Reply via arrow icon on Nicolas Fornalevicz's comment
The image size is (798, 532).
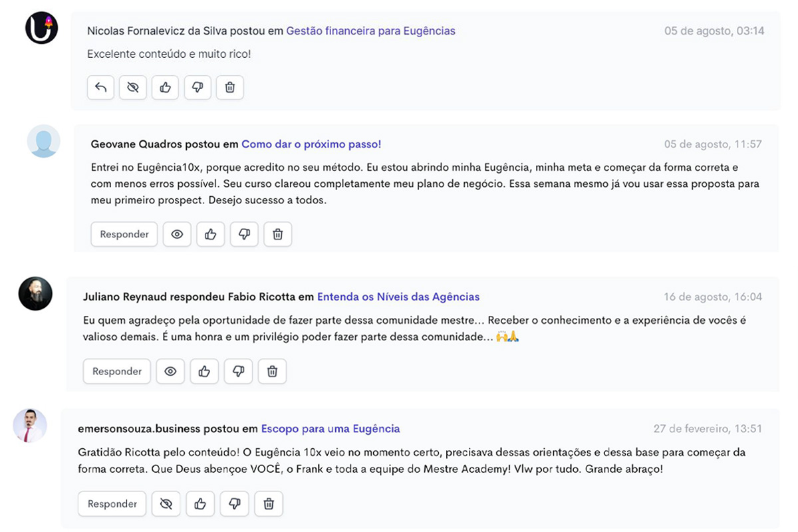(x=100, y=87)
